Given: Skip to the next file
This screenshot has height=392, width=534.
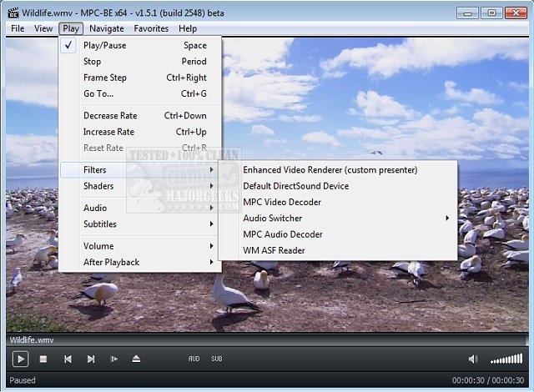Looking at the screenshot, I should pos(91,359).
